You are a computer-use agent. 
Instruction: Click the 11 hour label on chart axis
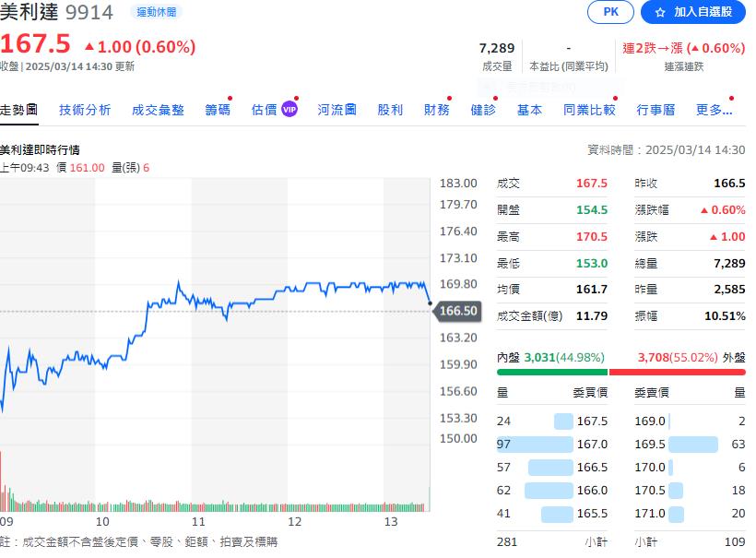tap(198, 522)
